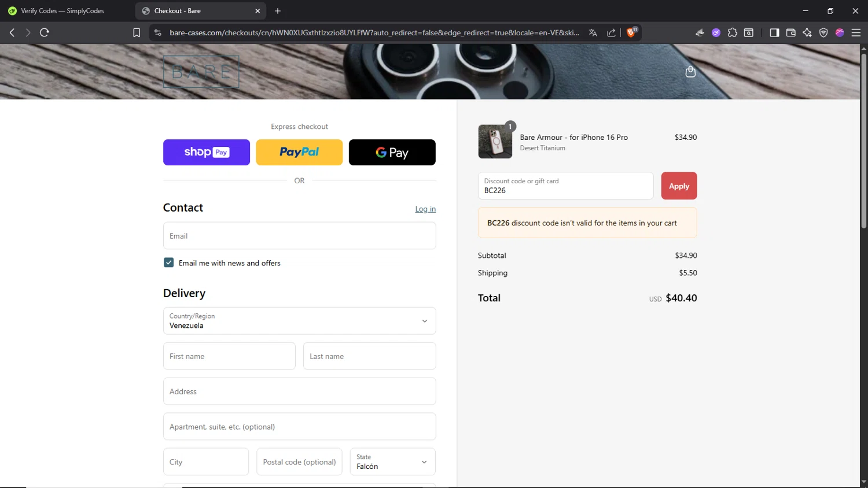Click the share page icon
Screen dimensions: 868x488
point(611,33)
